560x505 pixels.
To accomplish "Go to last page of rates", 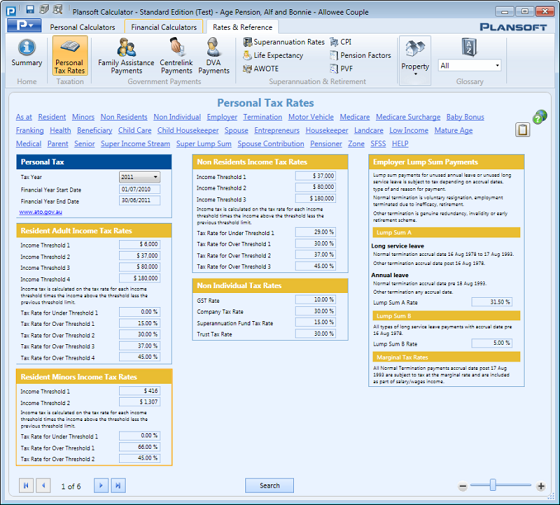I will tap(118, 486).
